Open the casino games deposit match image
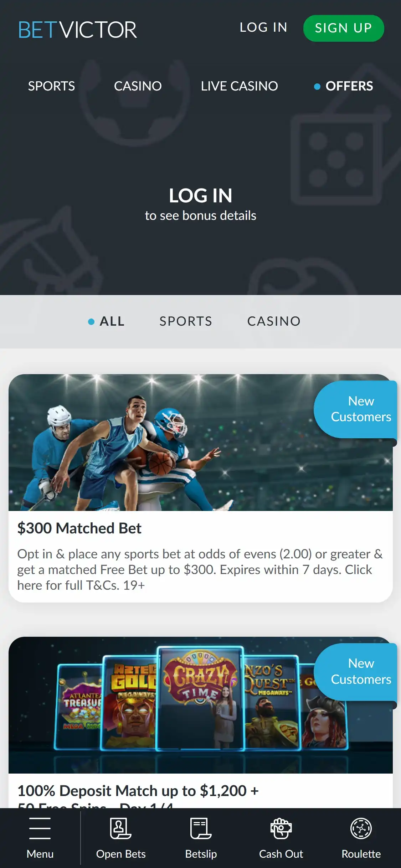This screenshot has height=868, width=401. coord(201,705)
